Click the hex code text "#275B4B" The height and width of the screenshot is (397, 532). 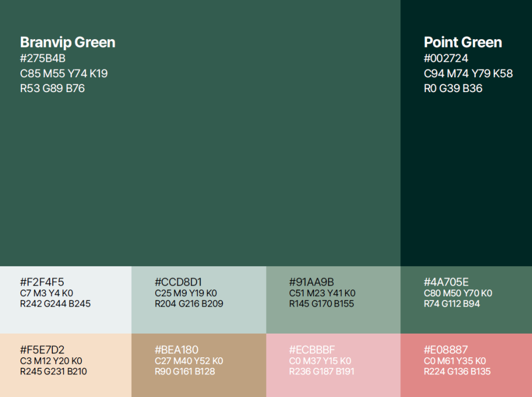tap(43, 58)
